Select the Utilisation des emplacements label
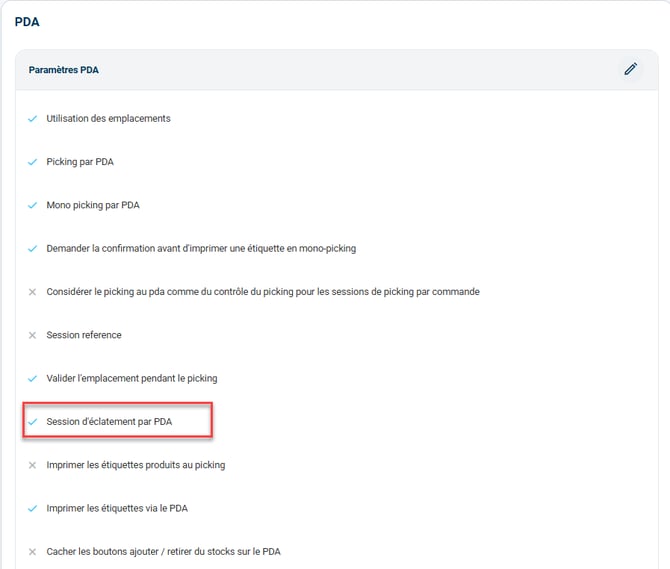670x569 pixels. pos(109,118)
